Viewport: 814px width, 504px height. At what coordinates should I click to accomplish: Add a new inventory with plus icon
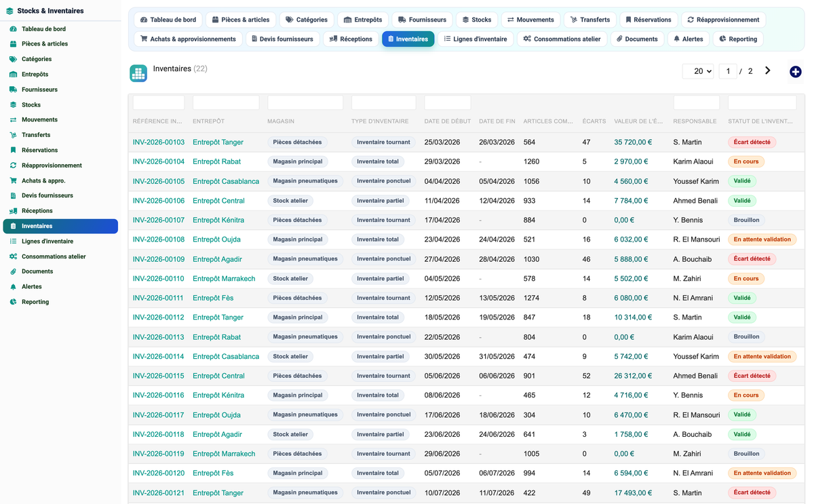tap(796, 71)
